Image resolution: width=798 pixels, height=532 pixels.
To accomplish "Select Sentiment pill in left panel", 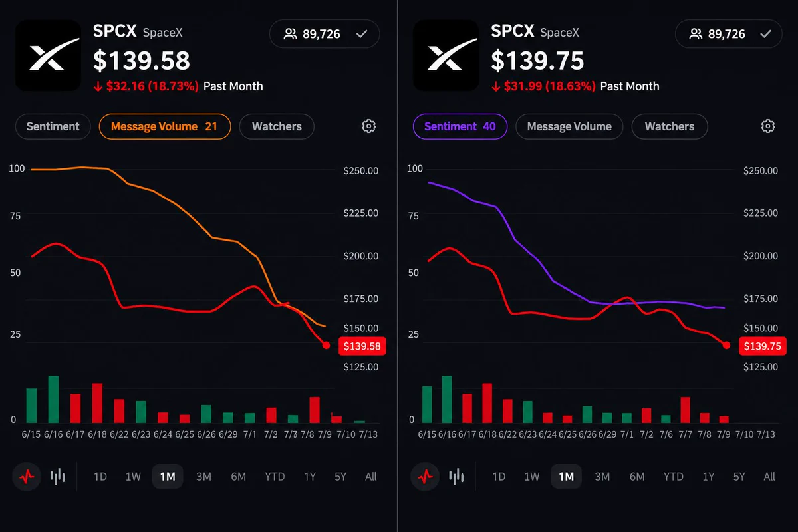I will click(53, 126).
